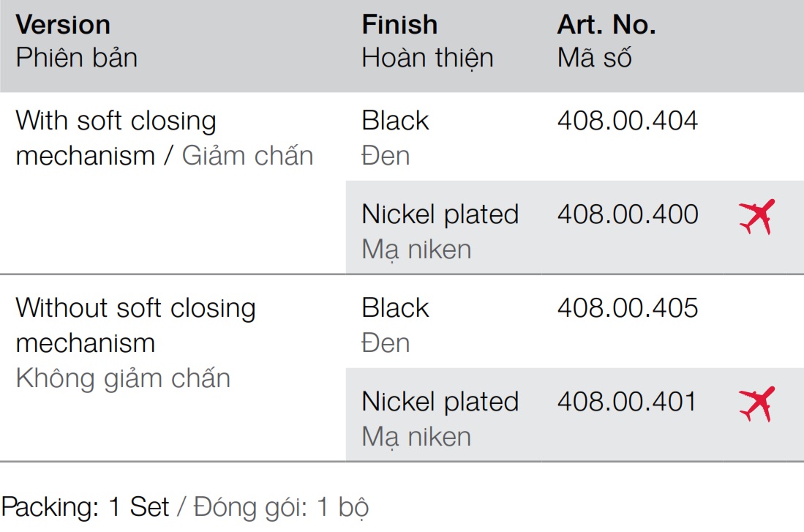This screenshot has width=804, height=532.
Task: Select the Art. No. column header
Action: point(606,25)
